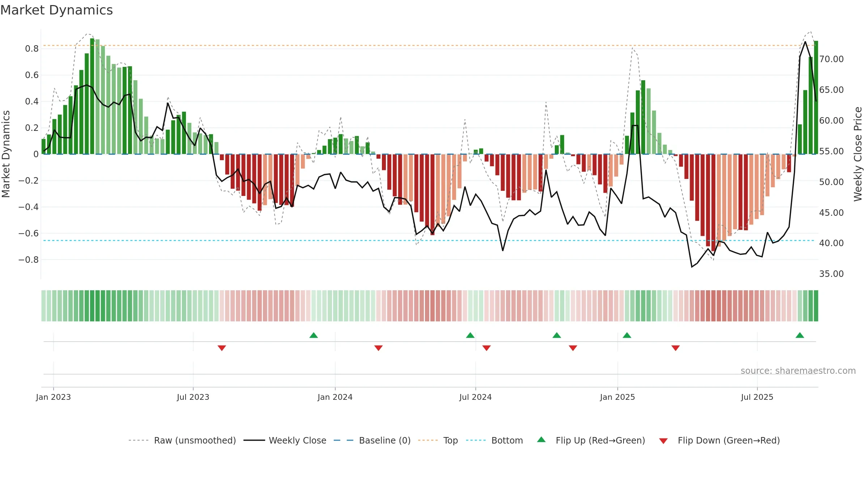The height and width of the screenshot is (488, 868).
Task: Click the 35.00 price axis tick label
Action: pyautogui.click(x=831, y=274)
